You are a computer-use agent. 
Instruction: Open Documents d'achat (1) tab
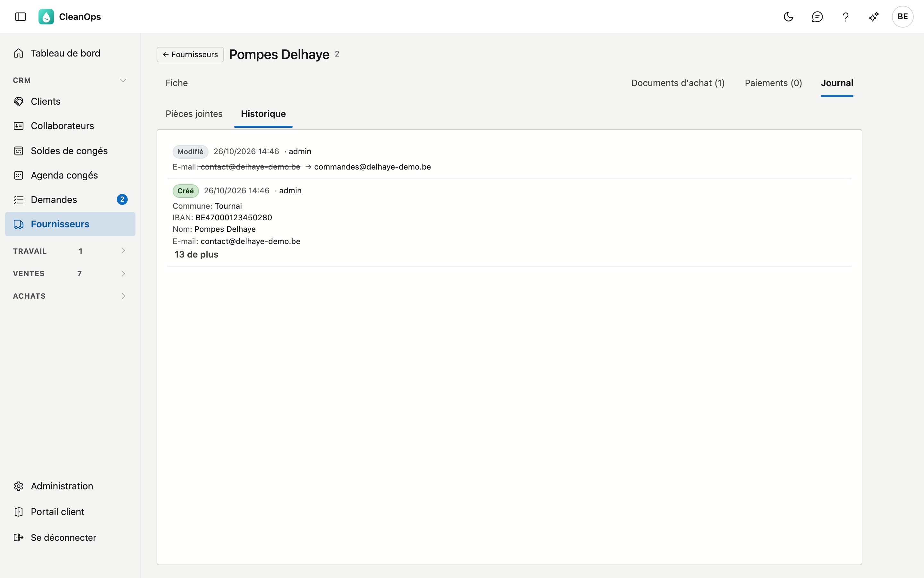(678, 83)
